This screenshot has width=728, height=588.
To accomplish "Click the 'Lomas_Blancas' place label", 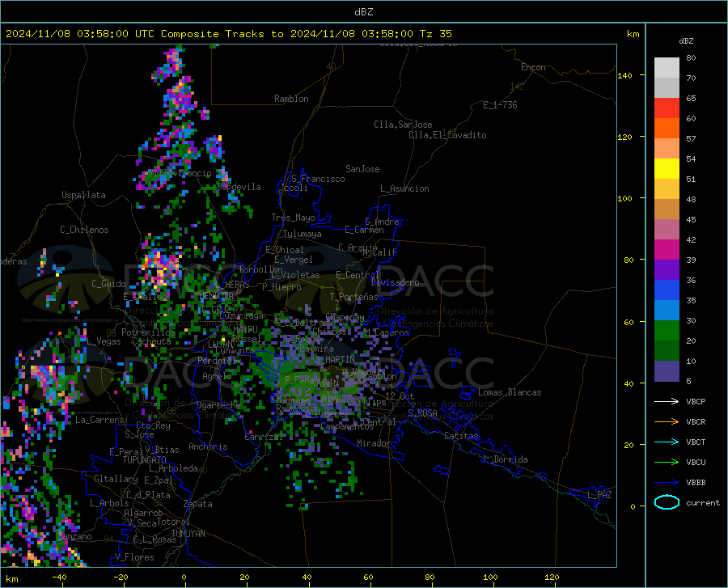I will coord(510,392).
